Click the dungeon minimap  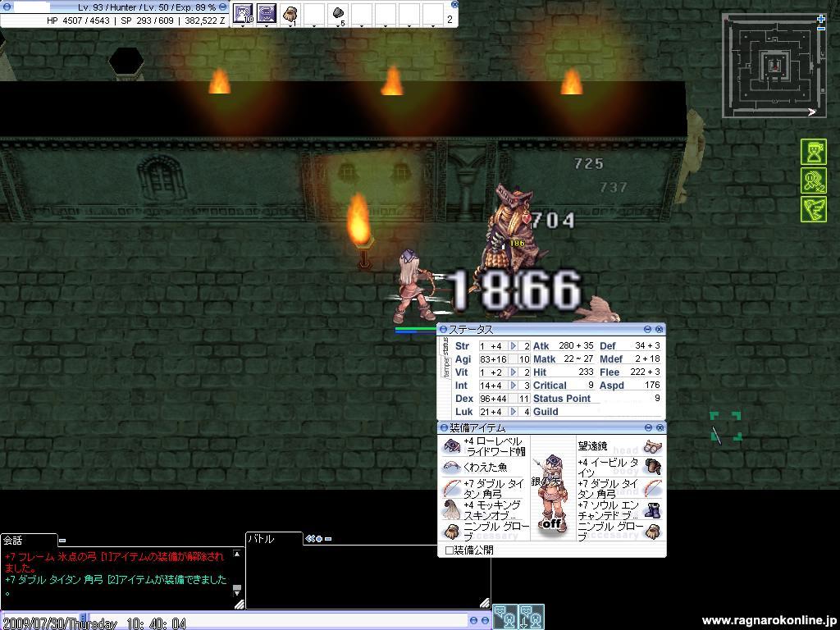tap(774, 66)
